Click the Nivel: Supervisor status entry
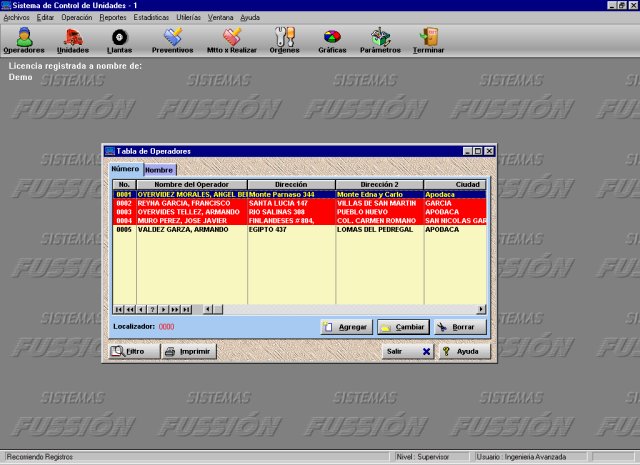 pyautogui.click(x=431, y=457)
